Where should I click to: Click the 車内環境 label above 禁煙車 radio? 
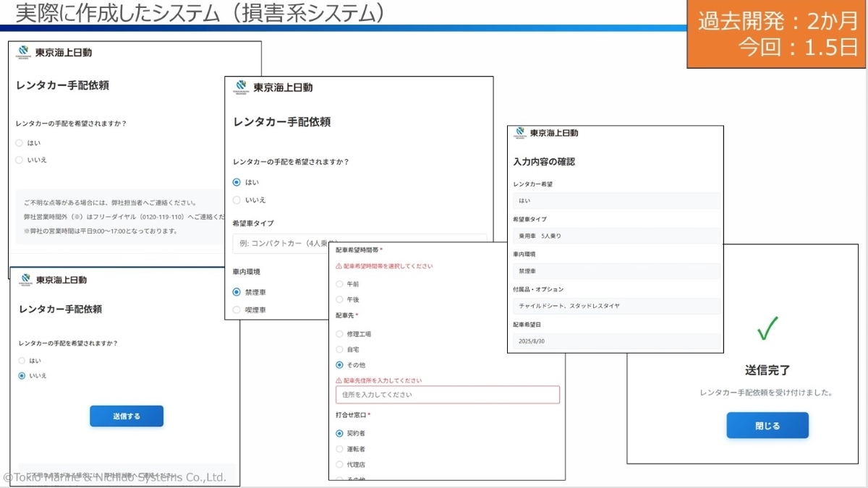(247, 272)
